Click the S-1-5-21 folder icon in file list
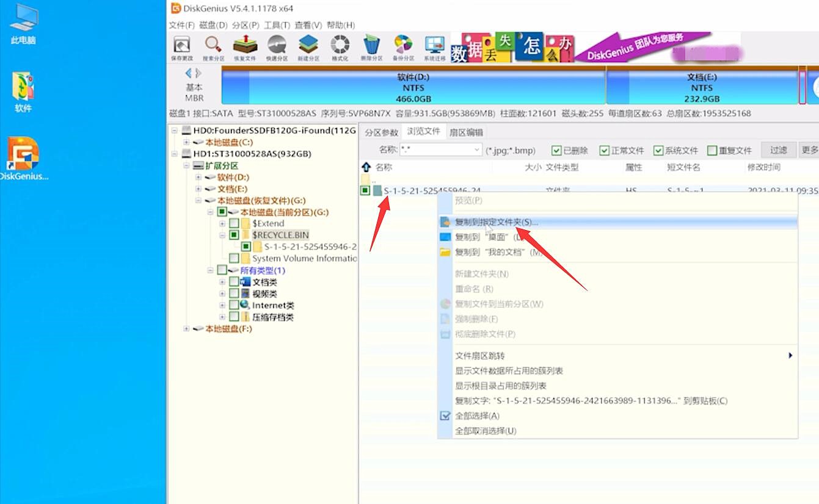The height and width of the screenshot is (504, 819). 378,190
